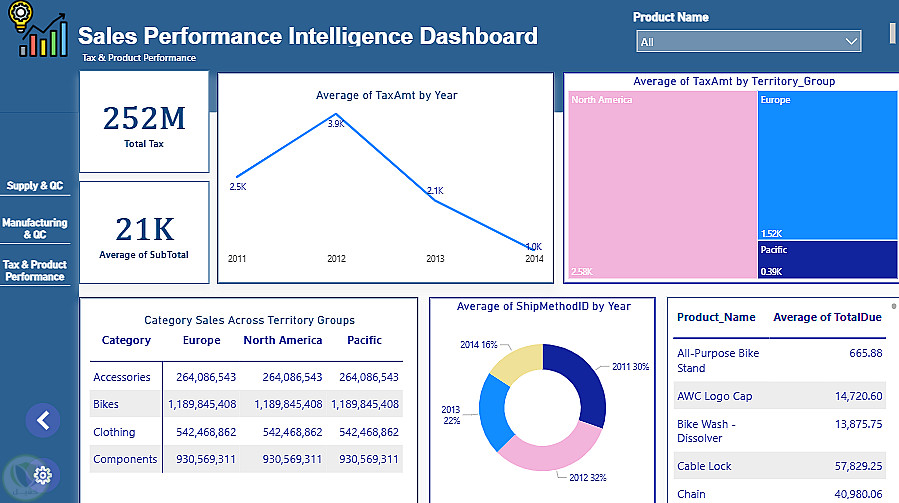Expand Product Name slicer chevron arrow
Screen dimensions: 899x503
pos(851,41)
